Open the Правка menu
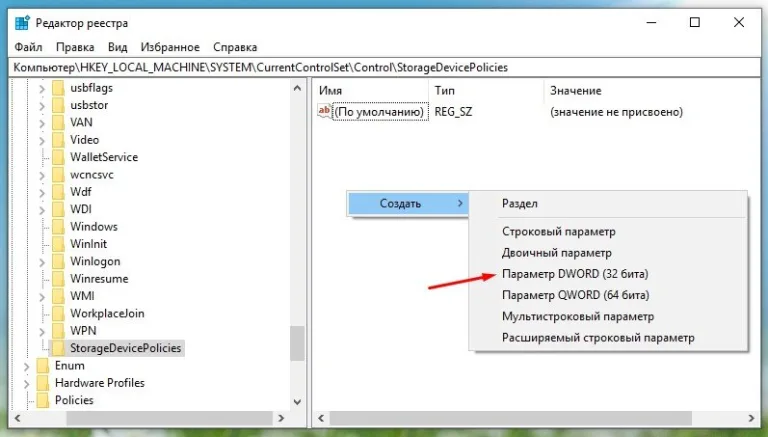 [x=75, y=47]
